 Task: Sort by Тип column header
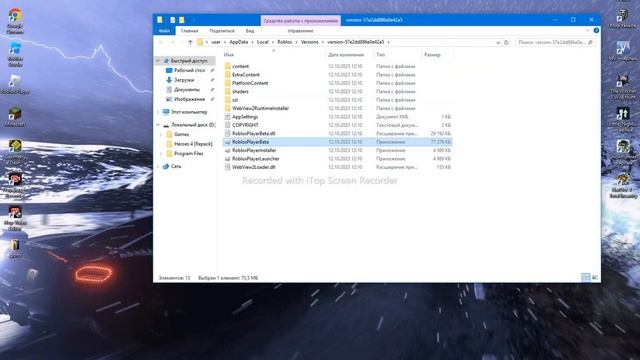coord(380,55)
